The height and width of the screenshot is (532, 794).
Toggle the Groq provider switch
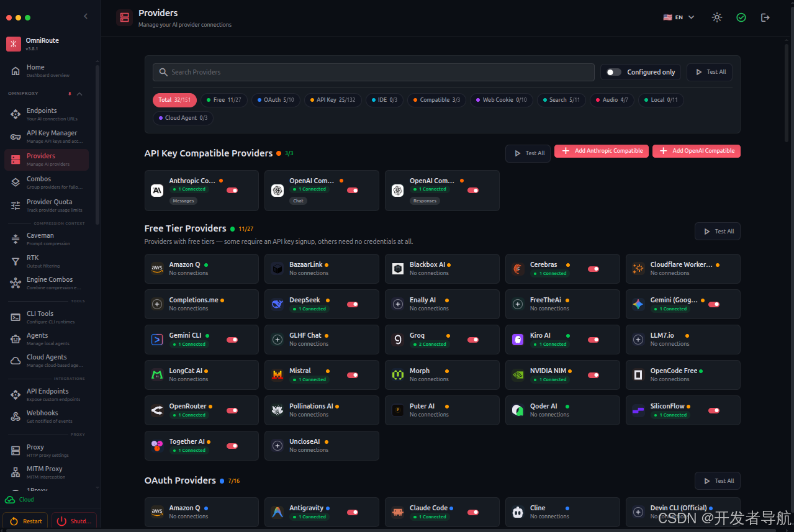473,340
